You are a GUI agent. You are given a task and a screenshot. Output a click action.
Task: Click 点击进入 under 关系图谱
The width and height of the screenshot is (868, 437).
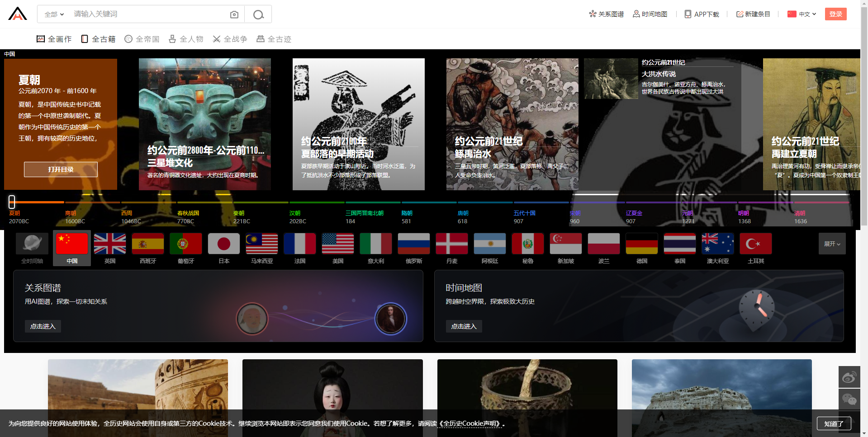43,326
